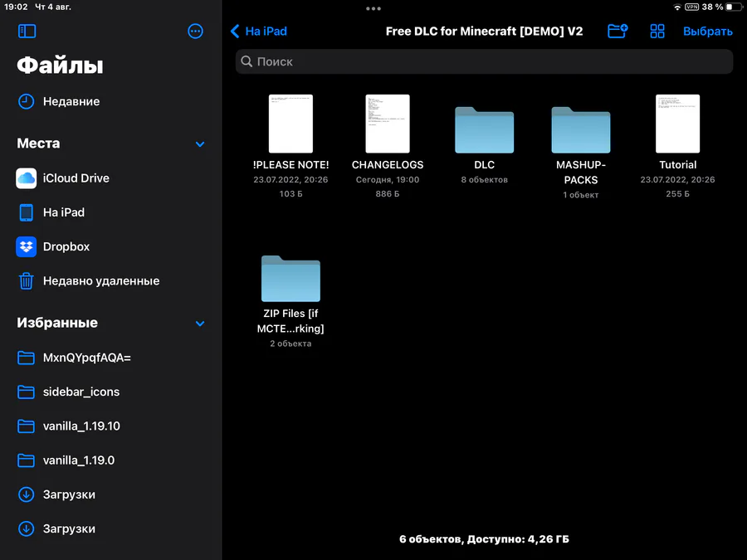Open the CHANGELOGS file thumbnail
The width and height of the screenshot is (747, 560).
click(x=388, y=124)
